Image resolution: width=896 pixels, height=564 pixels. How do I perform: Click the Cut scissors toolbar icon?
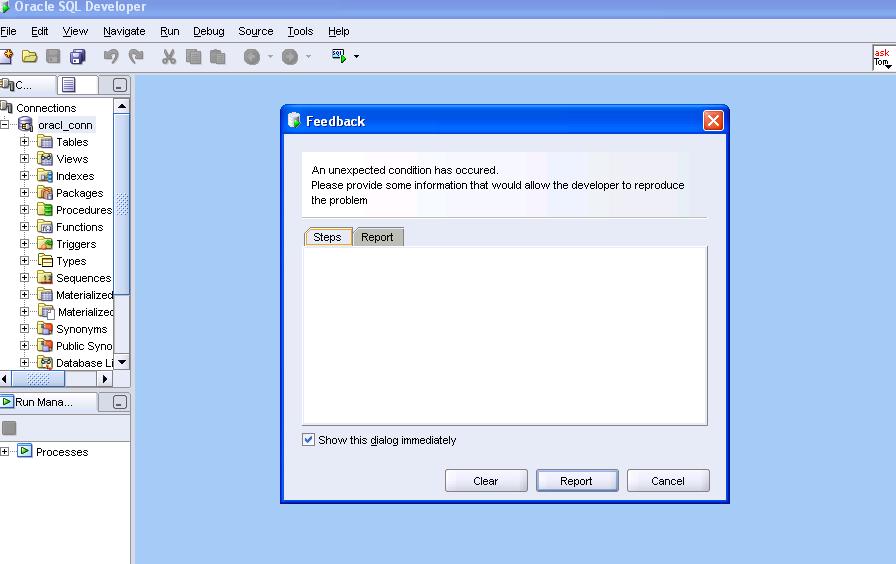click(x=169, y=57)
